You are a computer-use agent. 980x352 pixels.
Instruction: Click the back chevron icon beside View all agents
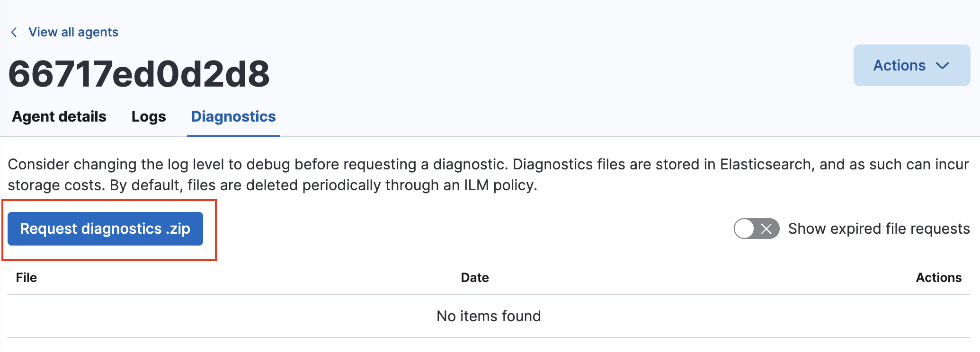[x=15, y=32]
